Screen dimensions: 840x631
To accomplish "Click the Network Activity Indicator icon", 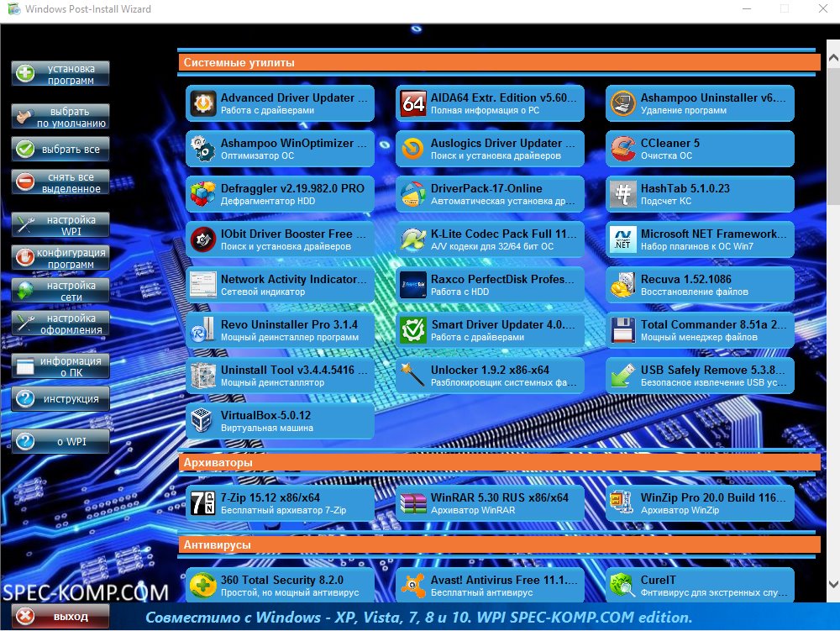I will pyautogui.click(x=203, y=285).
